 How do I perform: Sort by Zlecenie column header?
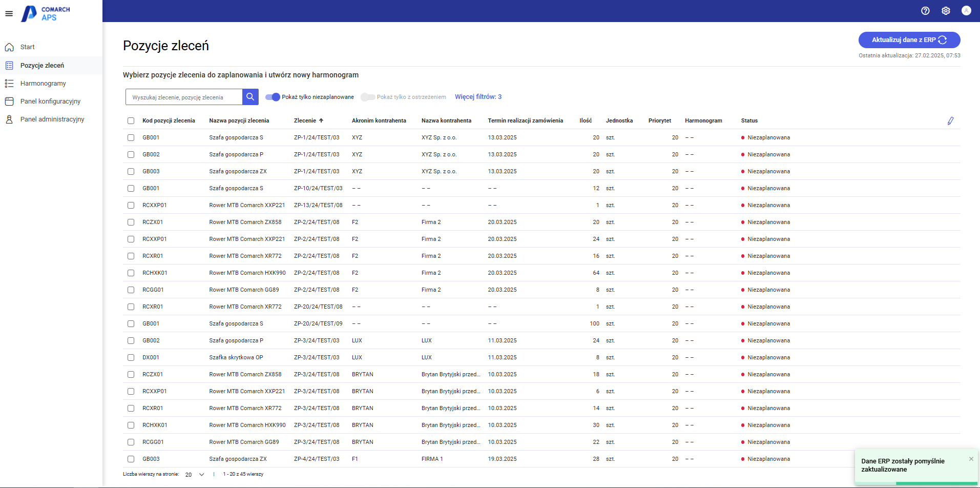[x=305, y=120]
